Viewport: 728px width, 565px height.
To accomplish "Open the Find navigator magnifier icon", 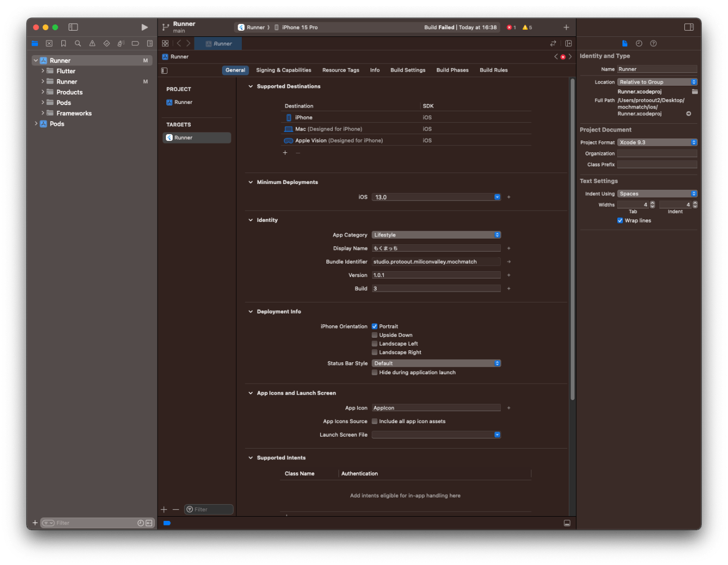I will click(x=78, y=44).
